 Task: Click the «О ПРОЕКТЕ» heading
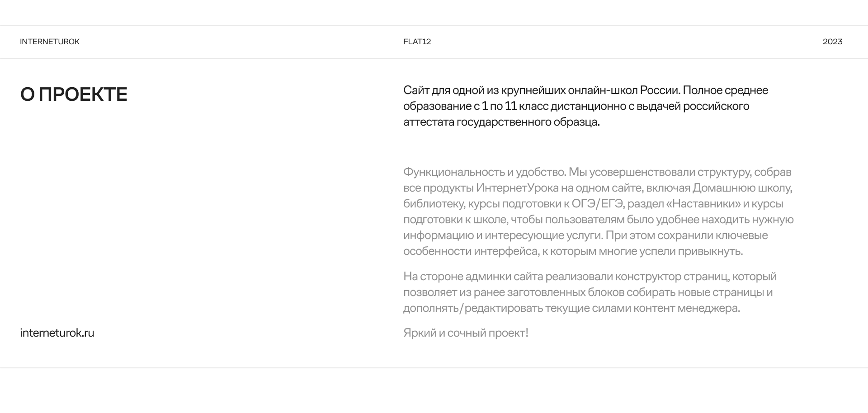[74, 94]
